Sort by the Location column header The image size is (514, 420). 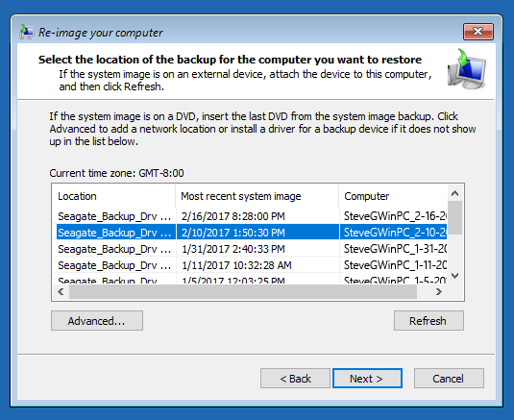(x=113, y=196)
